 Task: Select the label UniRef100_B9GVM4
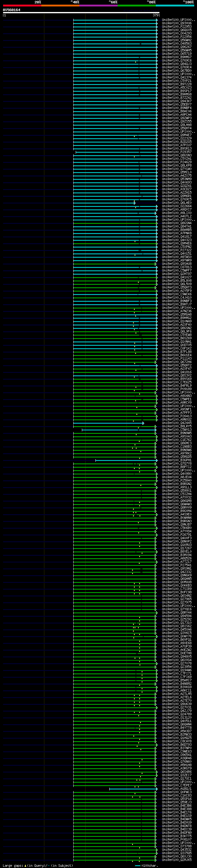click(x=176, y=511)
